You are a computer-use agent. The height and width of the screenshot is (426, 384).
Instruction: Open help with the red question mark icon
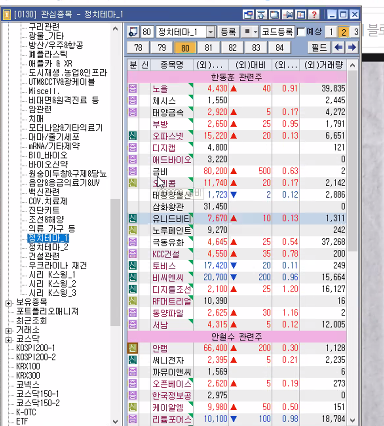(314, 15)
